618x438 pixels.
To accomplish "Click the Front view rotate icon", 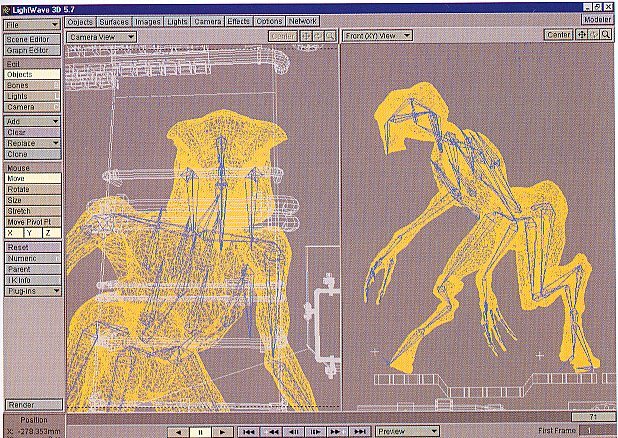I will (594, 35).
